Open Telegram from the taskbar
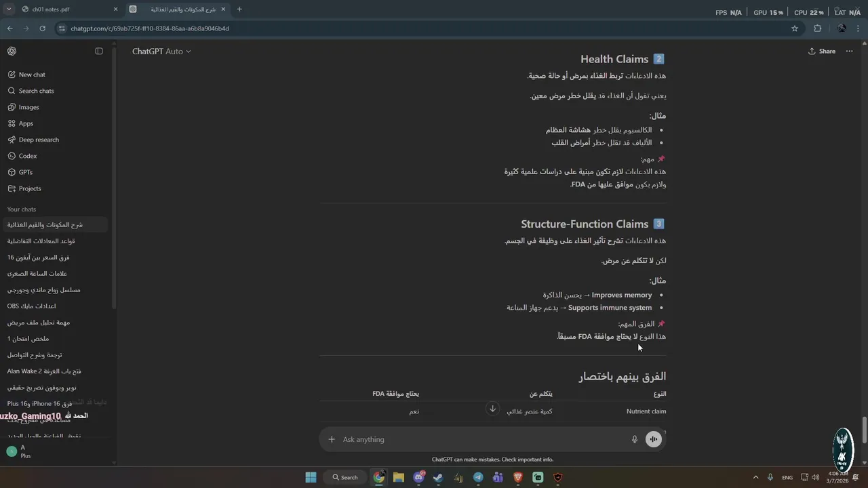Image resolution: width=868 pixels, height=488 pixels. 478,477
